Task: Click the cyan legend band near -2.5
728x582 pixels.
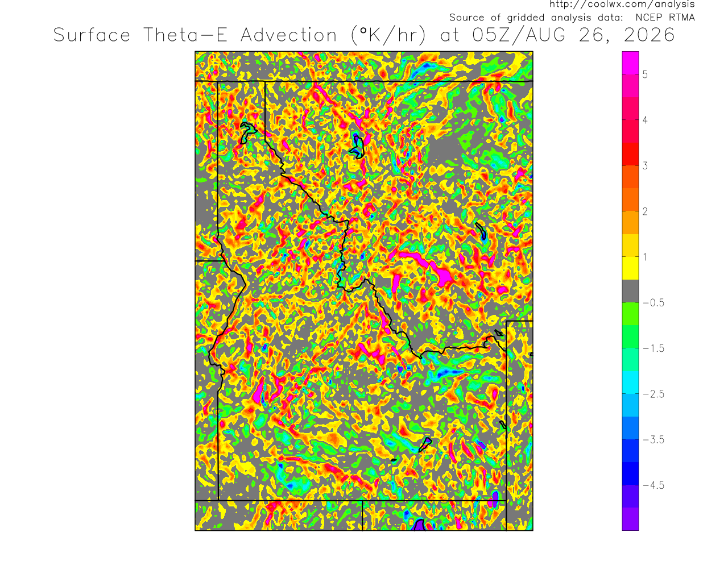Action: pyautogui.click(x=630, y=383)
